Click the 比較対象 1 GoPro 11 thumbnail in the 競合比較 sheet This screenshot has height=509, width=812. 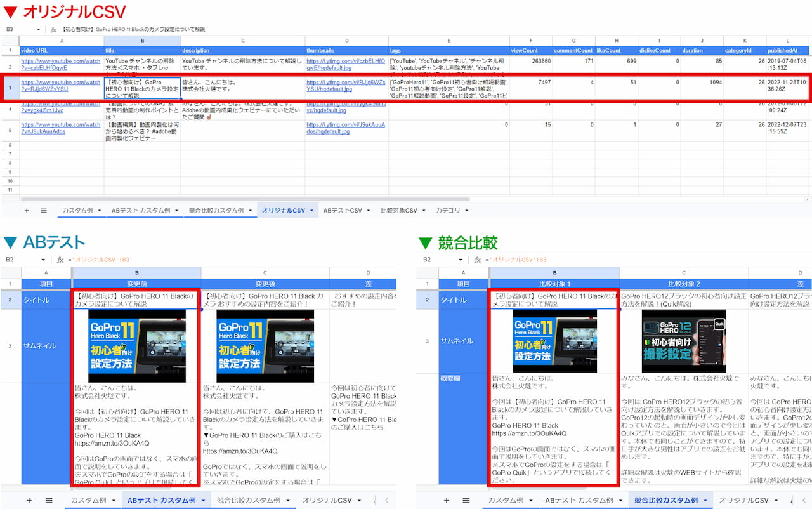tap(554, 341)
